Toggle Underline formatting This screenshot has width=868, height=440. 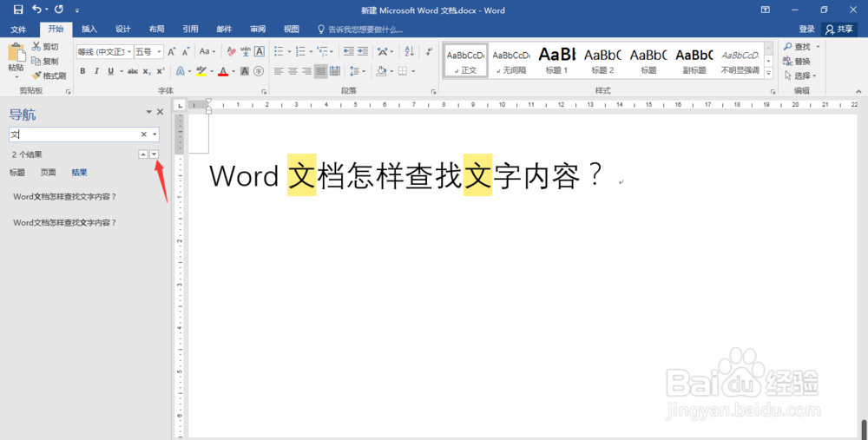point(111,71)
